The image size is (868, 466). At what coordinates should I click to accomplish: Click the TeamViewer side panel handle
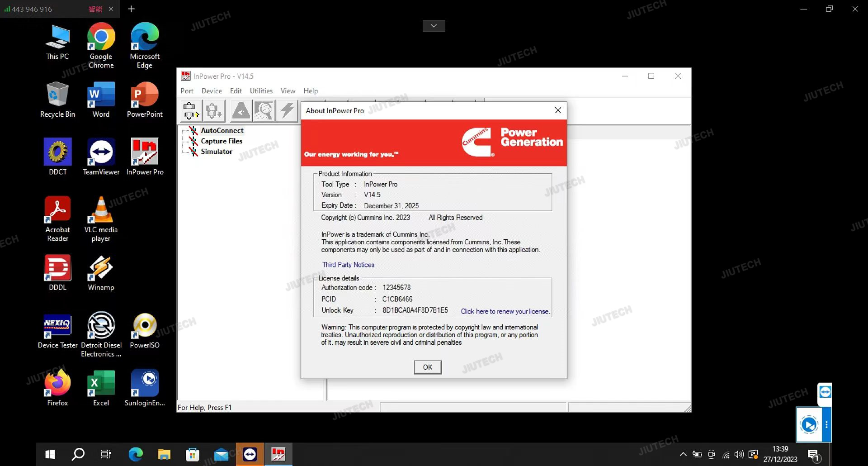click(x=825, y=392)
